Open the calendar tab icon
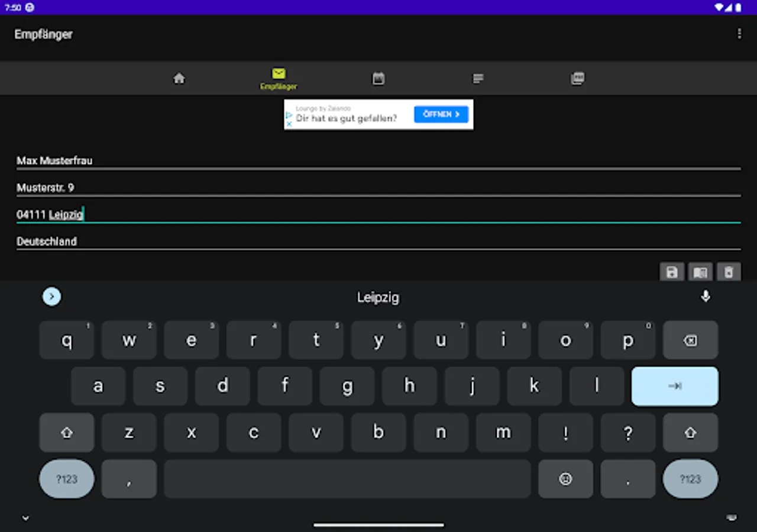757x532 pixels. point(378,78)
